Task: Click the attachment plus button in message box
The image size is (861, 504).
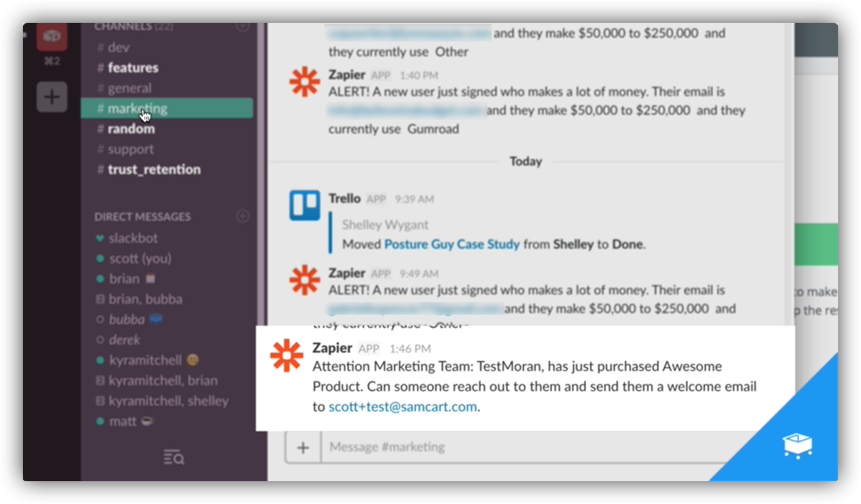Action: [x=303, y=447]
